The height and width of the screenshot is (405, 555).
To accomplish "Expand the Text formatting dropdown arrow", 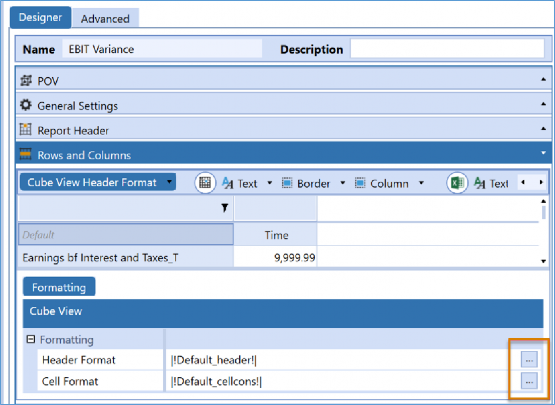I will point(270,183).
